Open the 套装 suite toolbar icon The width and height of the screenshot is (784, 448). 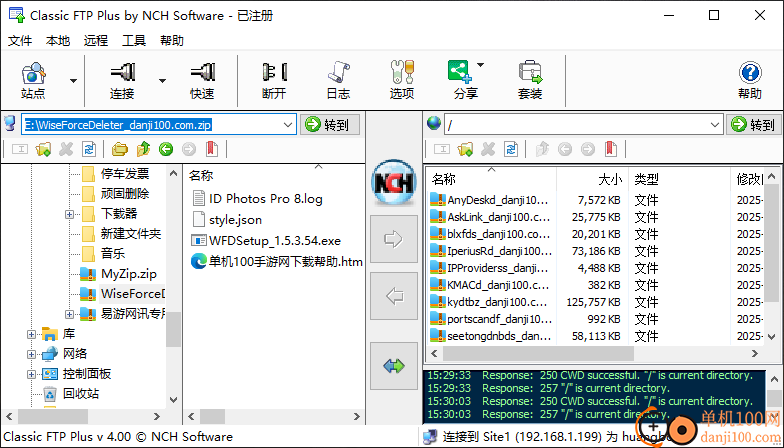[x=530, y=80]
